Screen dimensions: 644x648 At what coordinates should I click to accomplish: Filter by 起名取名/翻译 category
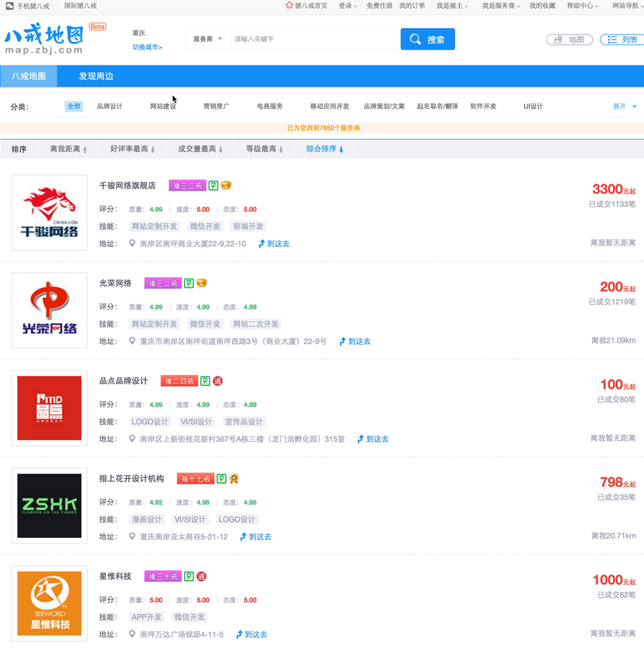[x=437, y=107]
